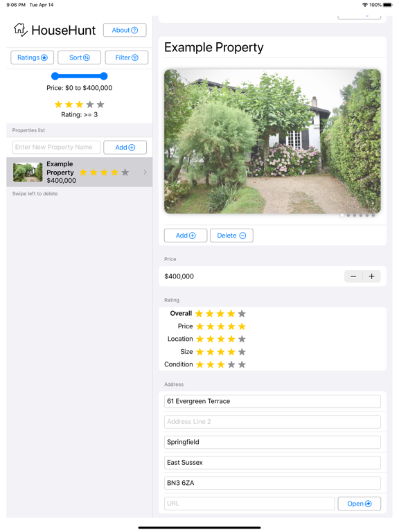Set Price rating to two stars
The width and height of the screenshot is (399, 532).
coord(211,326)
